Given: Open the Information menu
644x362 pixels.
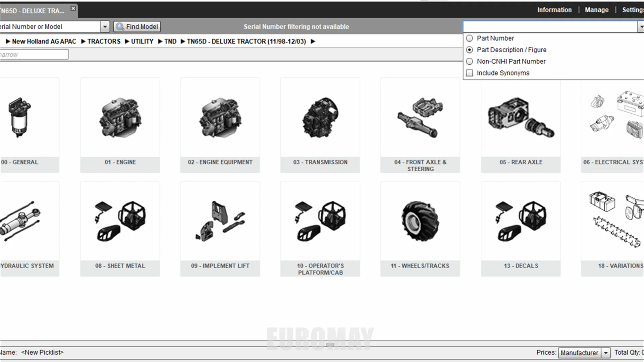Looking at the screenshot, I should [x=554, y=10].
